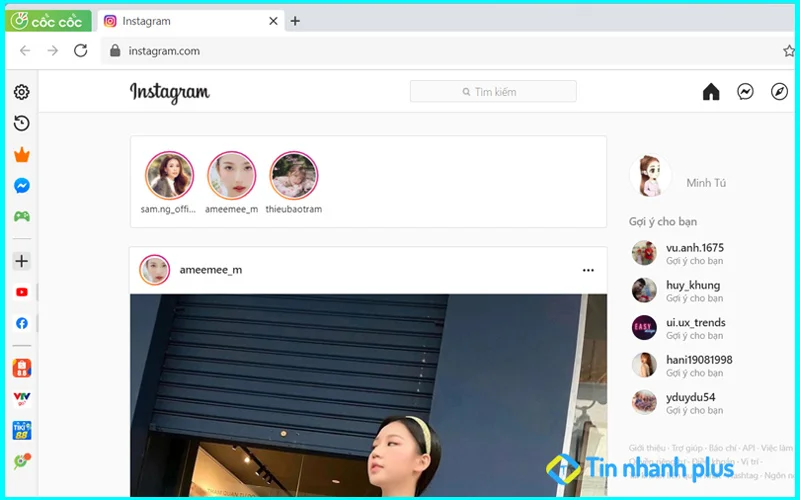
Task: Open Instagram Direct messenger icon
Action: [x=745, y=92]
